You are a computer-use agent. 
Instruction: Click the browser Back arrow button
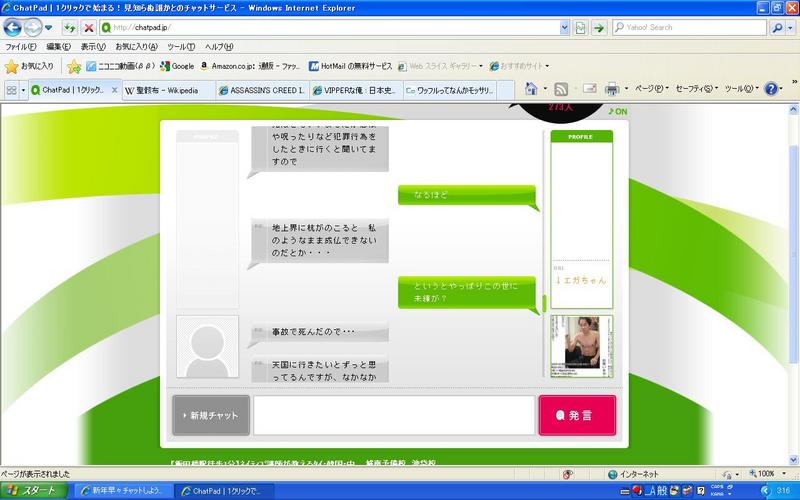click(12, 28)
